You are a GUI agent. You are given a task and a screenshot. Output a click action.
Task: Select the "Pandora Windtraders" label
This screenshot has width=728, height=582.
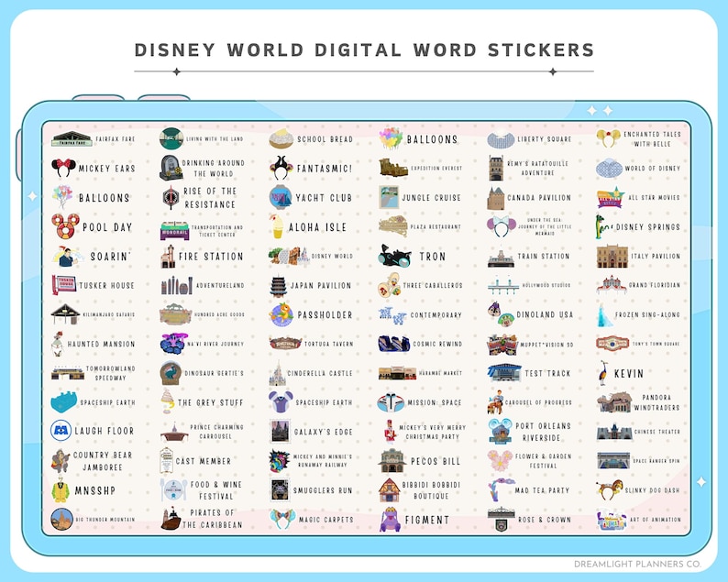click(656, 402)
